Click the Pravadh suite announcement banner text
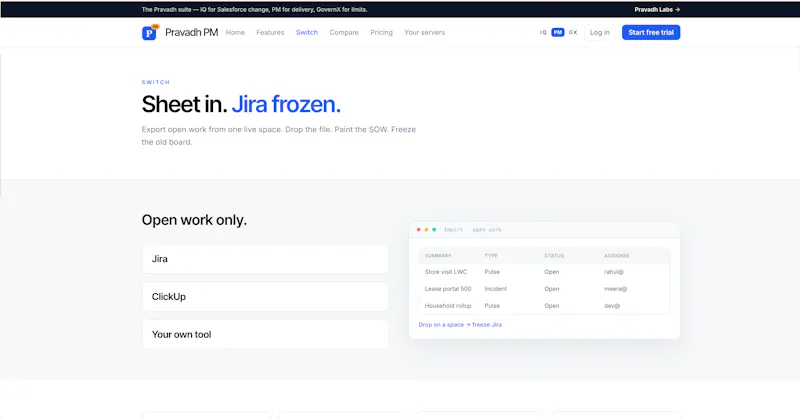 [x=254, y=9]
